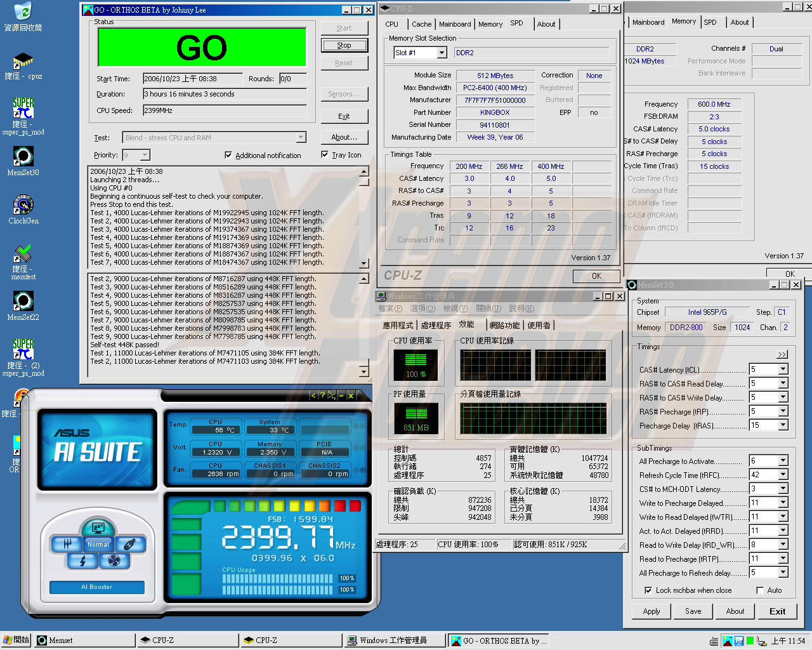This screenshot has height=650, width=812.
Task: Click the AI Suite question mark help icon
Action: (x=322, y=395)
